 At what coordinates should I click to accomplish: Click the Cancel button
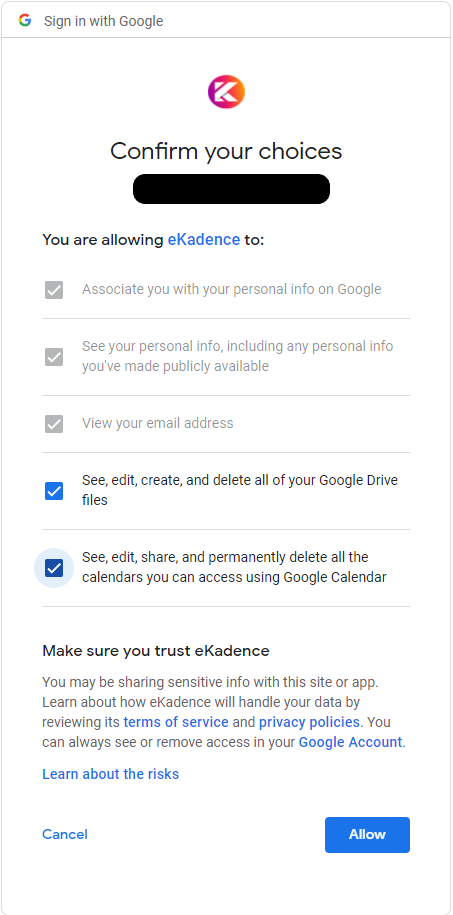65,834
